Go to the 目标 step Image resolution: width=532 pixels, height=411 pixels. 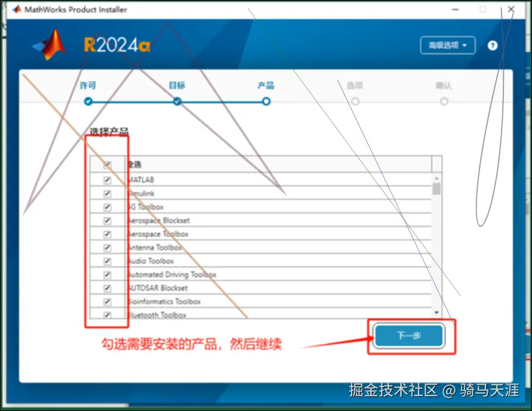point(177,85)
